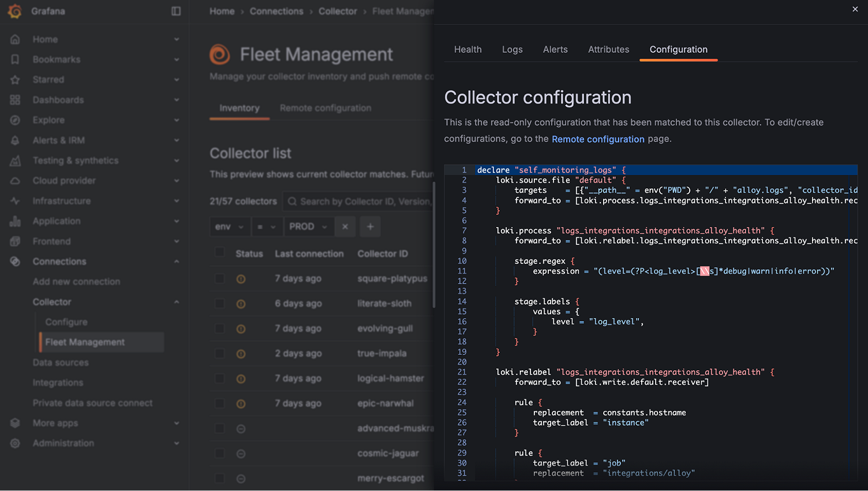Click the remove icon on the PROD filter
This screenshot has width=868, height=491.
pos(345,226)
